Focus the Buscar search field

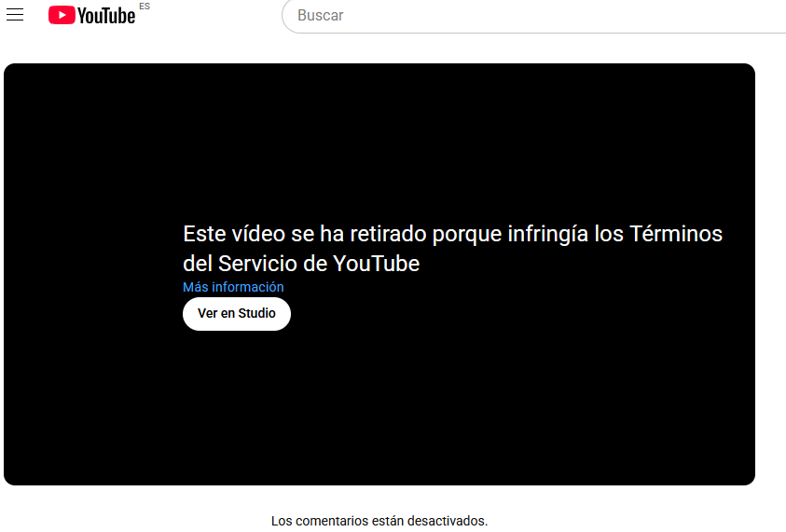coord(534,16)
